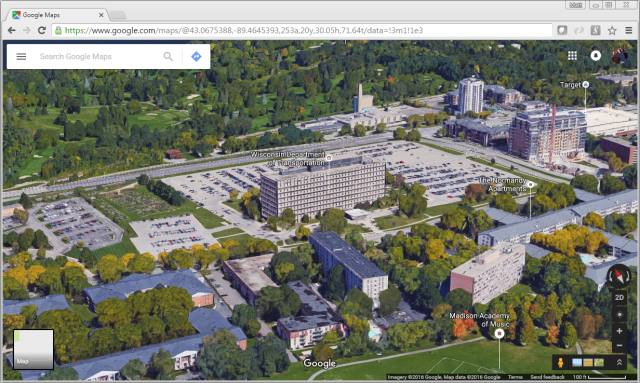Toggle the 100 ft scale bar units

pos(599,377)
